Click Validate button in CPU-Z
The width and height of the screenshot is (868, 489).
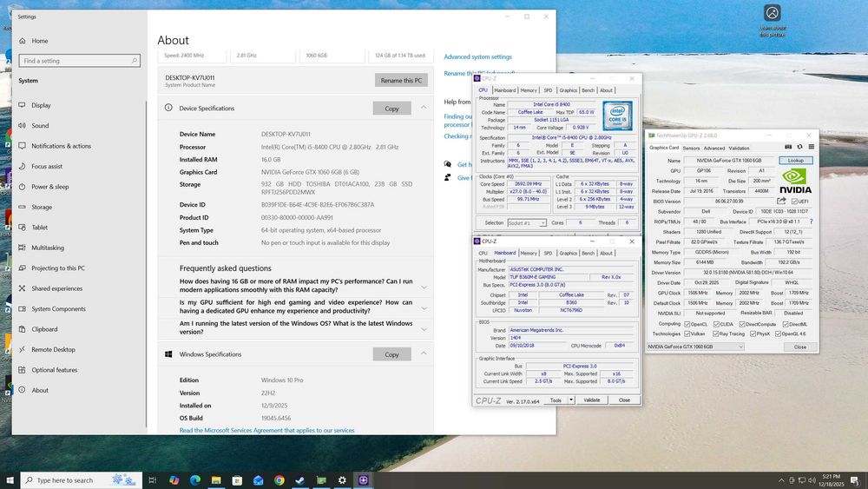coord(592,400)
